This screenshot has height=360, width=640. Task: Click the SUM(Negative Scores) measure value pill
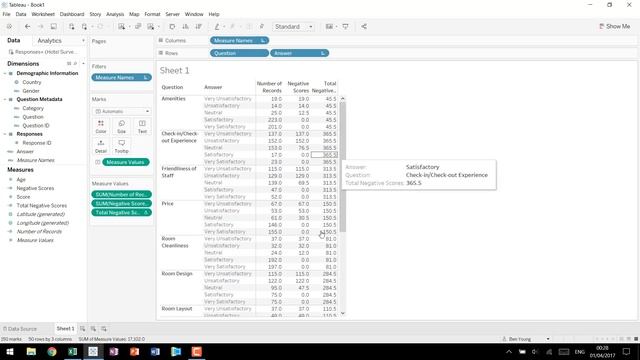pos(121,203)
